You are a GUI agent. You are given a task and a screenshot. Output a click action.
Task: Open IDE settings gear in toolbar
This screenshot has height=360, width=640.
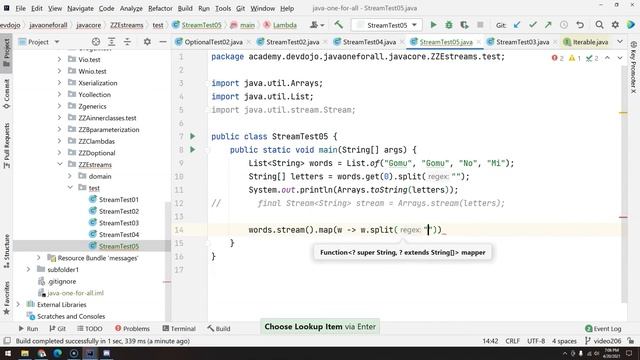(615, 25)
